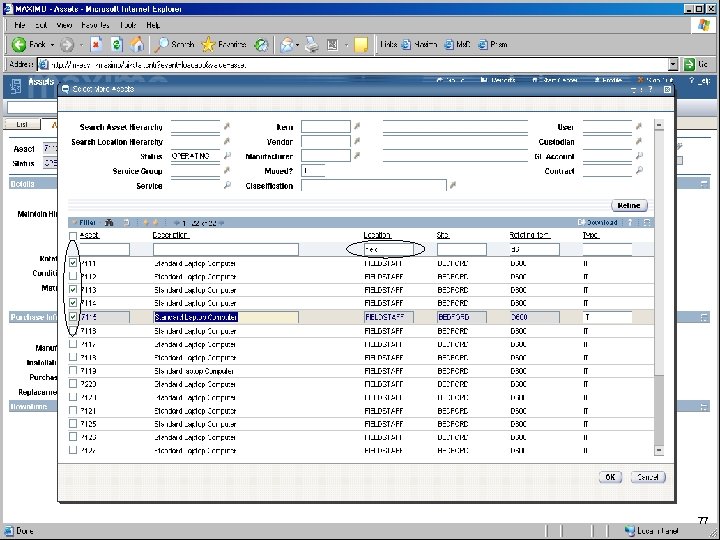
Task: Toggle the select-all checkbox beside Asset header
Action: (73, 236)
